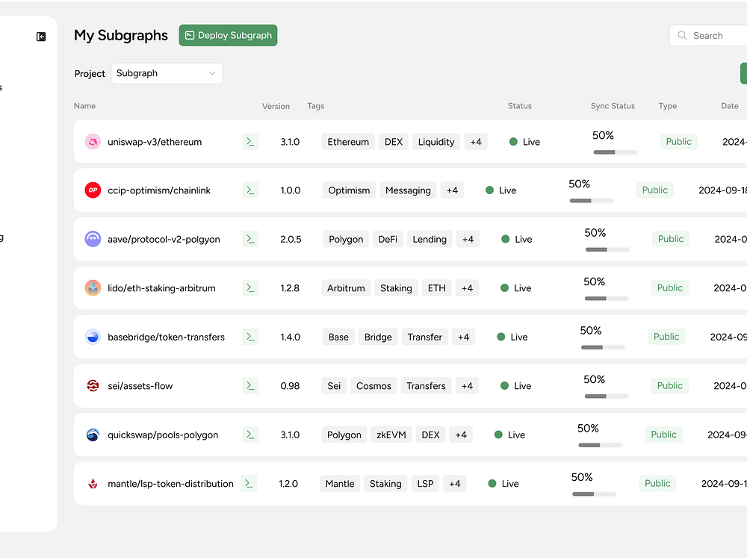The width and height of the screenshot is (747, 560).
Task: Collapse the sidebar panel icon
Action: pos(41,37)
